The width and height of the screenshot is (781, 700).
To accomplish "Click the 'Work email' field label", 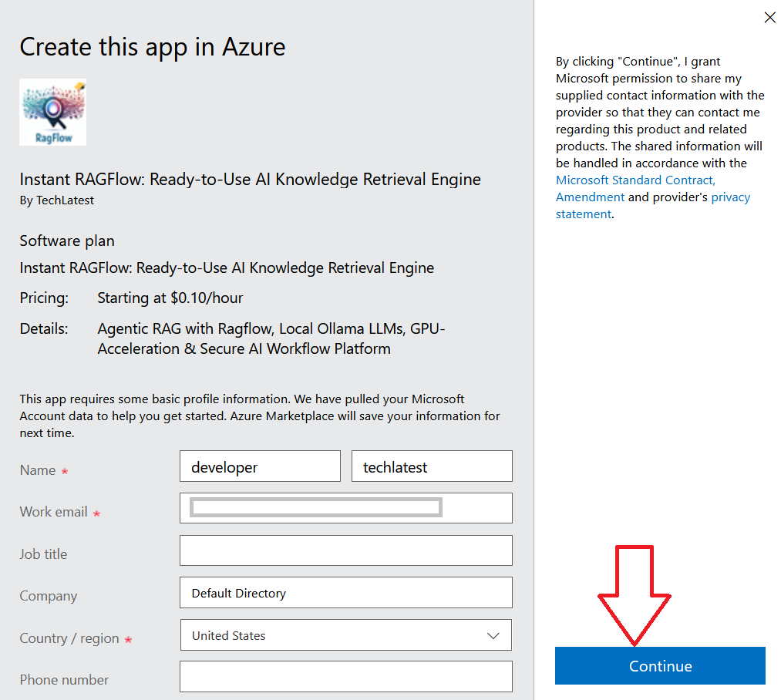I will (54, 512).
